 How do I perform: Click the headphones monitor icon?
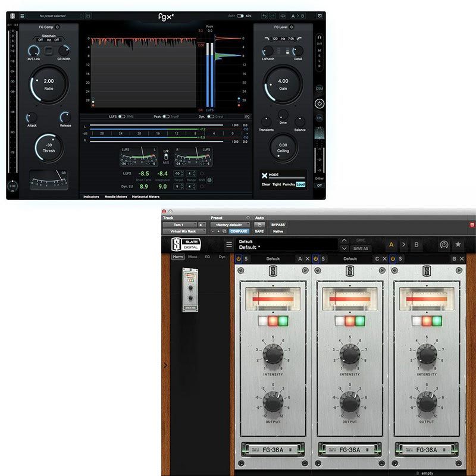[x=320, y=37]
